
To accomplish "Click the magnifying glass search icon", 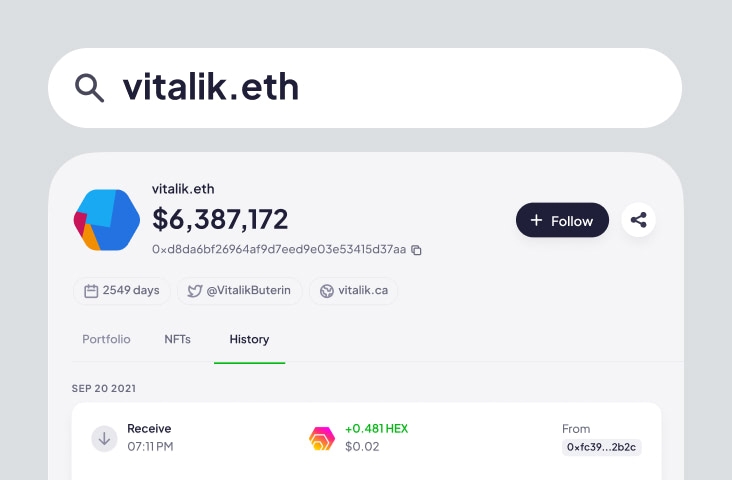I will [89, 87].
